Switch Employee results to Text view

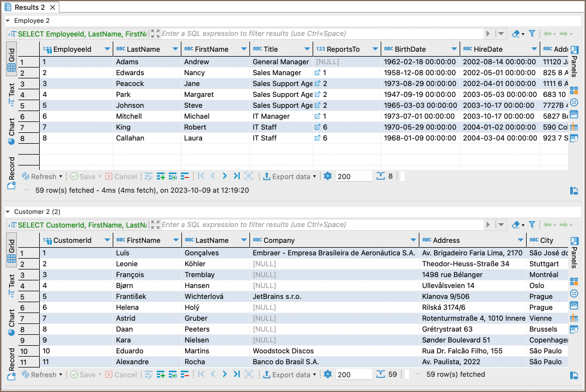tap(11, 94)
